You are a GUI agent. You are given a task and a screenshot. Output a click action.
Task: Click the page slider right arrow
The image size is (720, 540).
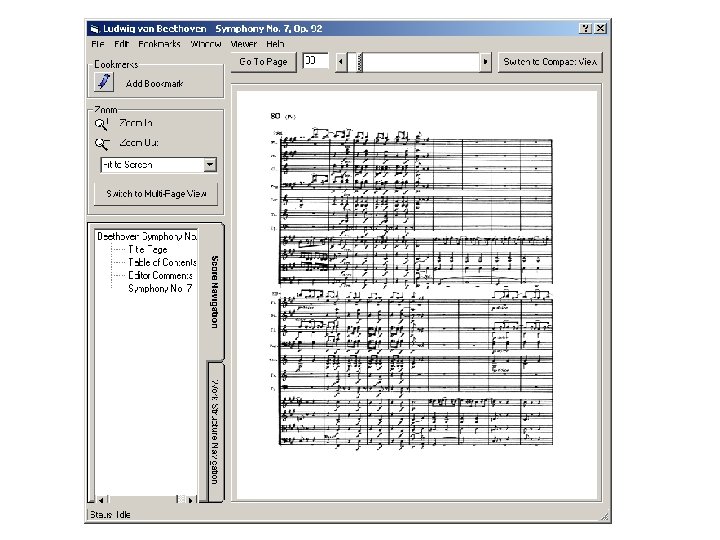coord(485,62)
